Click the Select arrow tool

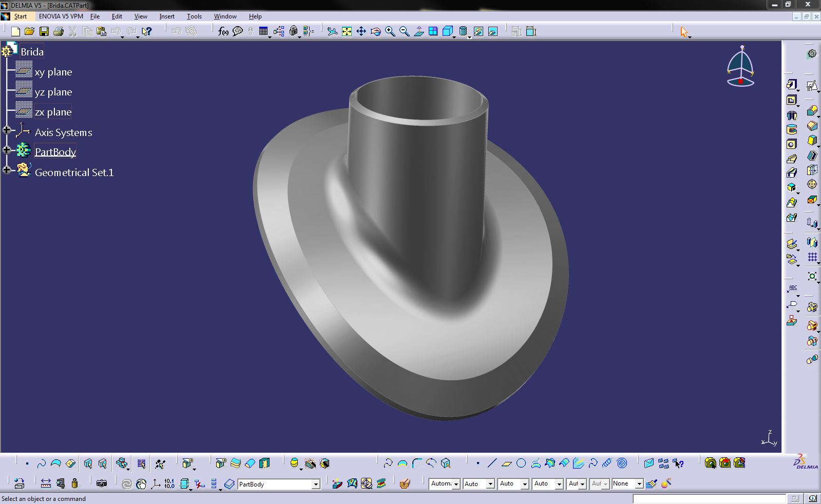[683, 32]
